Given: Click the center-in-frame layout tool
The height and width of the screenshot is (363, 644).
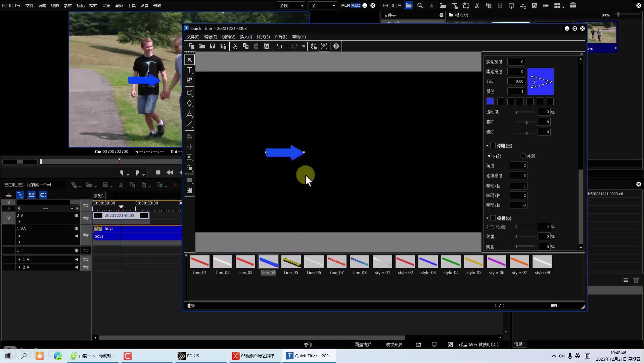Looking at the screenshot, I should (189, 157).
